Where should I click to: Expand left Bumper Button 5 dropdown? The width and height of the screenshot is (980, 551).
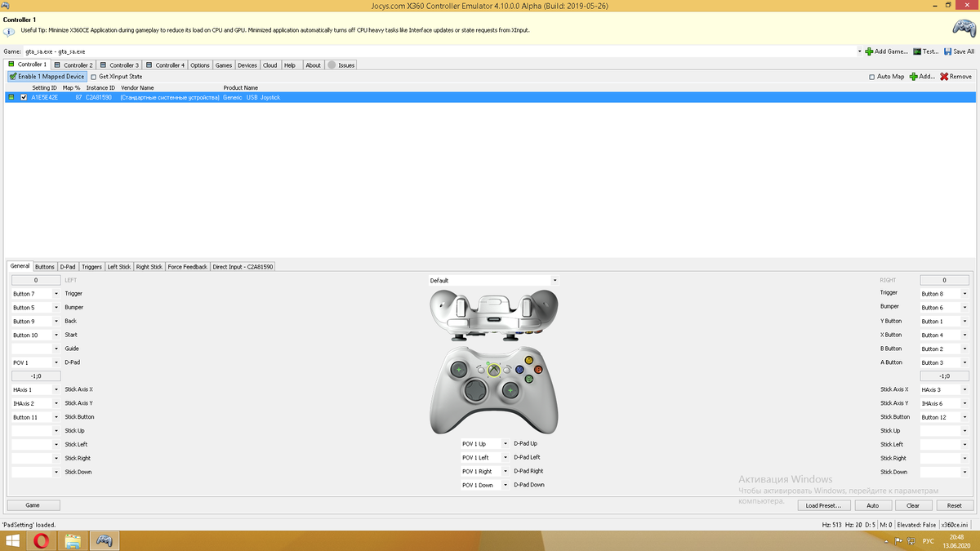pyautogui.click(x=56, y=308)
